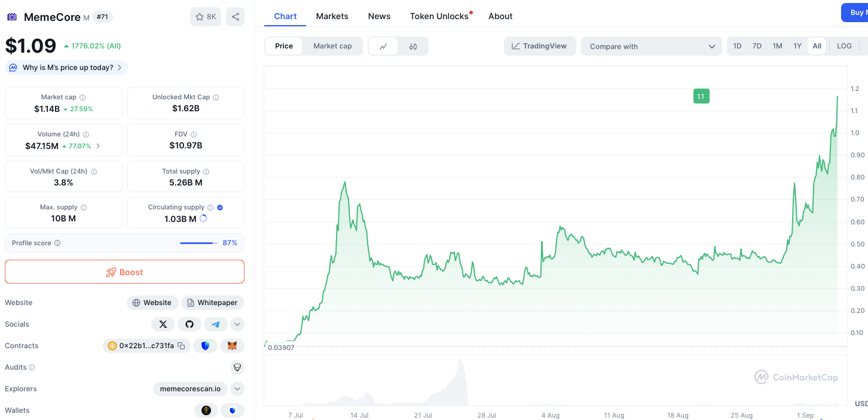The width and height of the screenshot is (868, 420).
Task: Open the Markets tab
Action: [332, 16]
